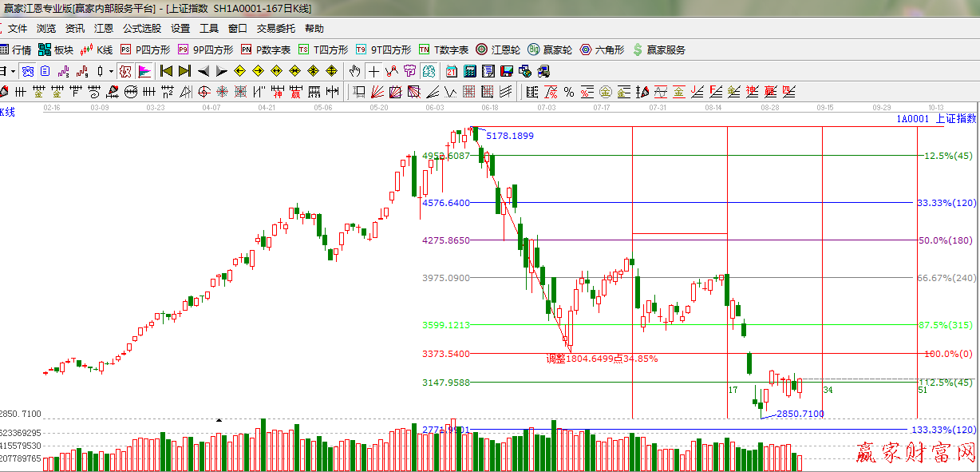Select the 四 angle-line tool
980x472 pixels.
(x=788, y=91)
